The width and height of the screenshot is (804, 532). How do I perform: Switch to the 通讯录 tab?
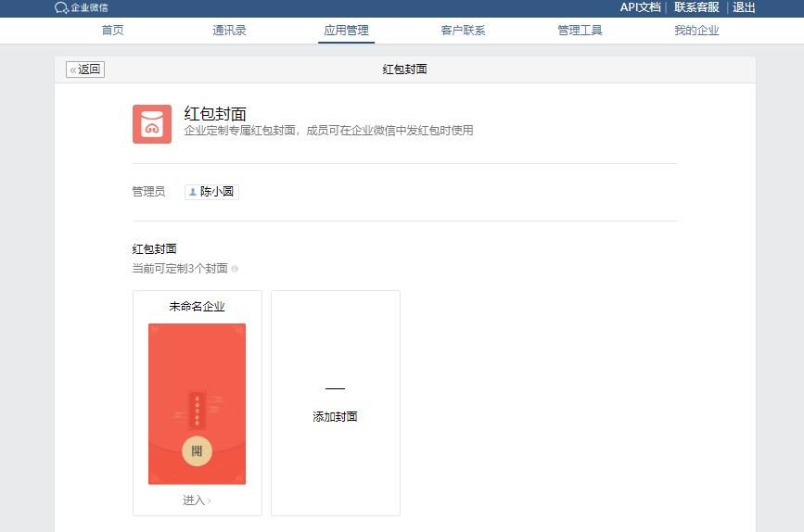pos(229,30)
